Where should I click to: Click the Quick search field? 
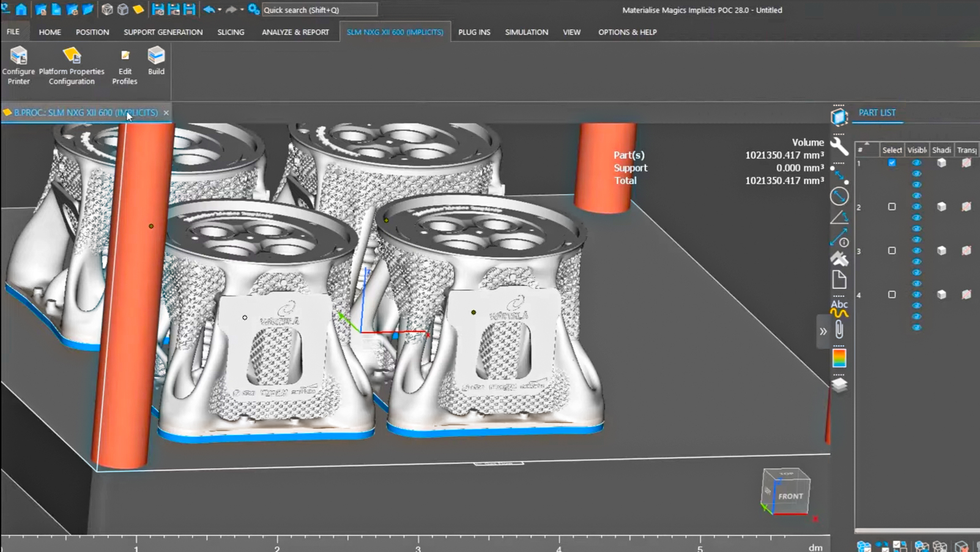[x=319, y=10]
